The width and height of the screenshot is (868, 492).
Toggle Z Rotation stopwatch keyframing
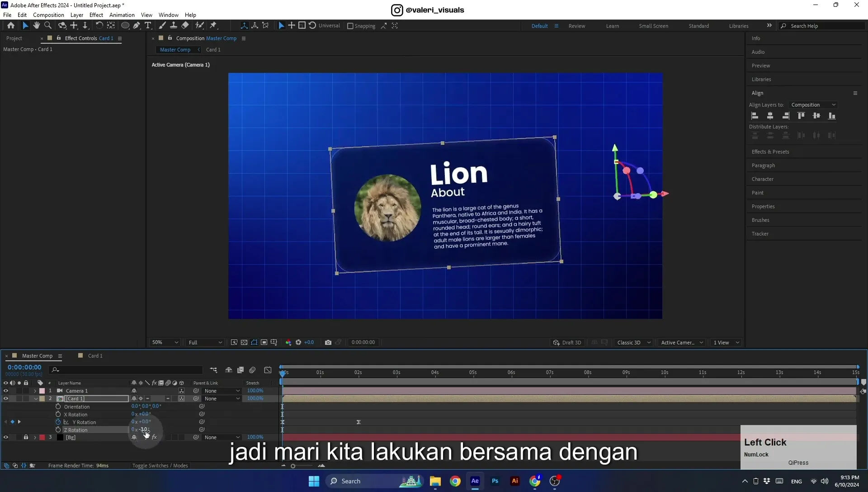click(58, 430)
